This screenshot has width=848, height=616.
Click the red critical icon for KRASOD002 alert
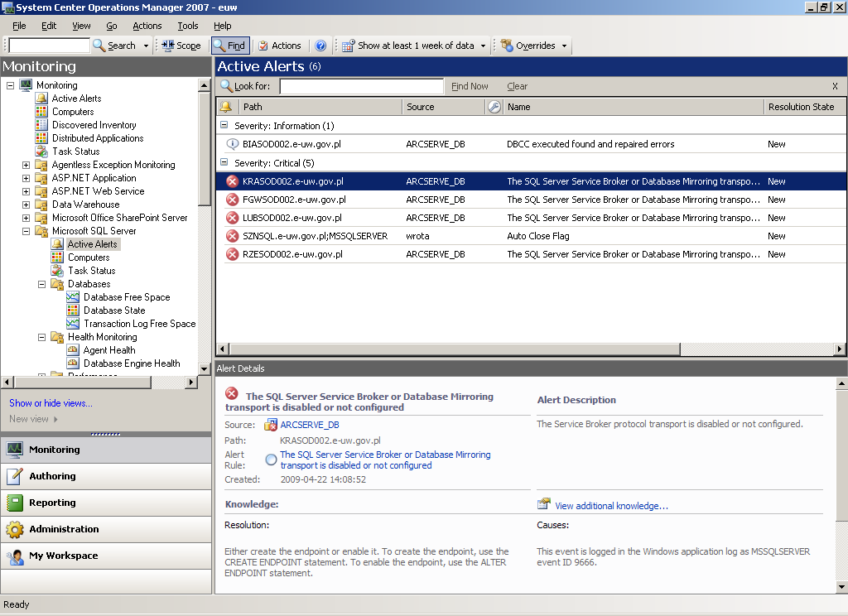232,181
